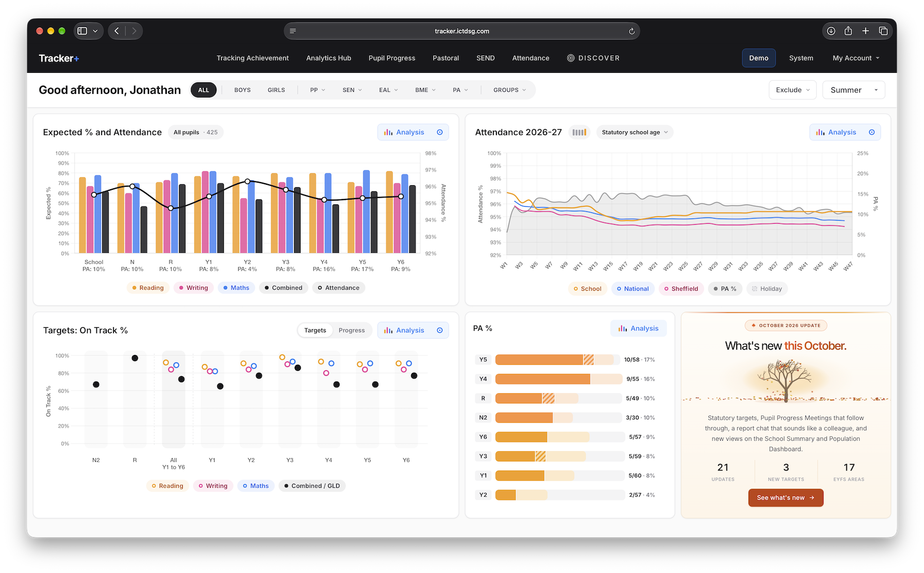Toggle the Combined series in Expected % legend

pyautogui.click(x=283, y=288)
